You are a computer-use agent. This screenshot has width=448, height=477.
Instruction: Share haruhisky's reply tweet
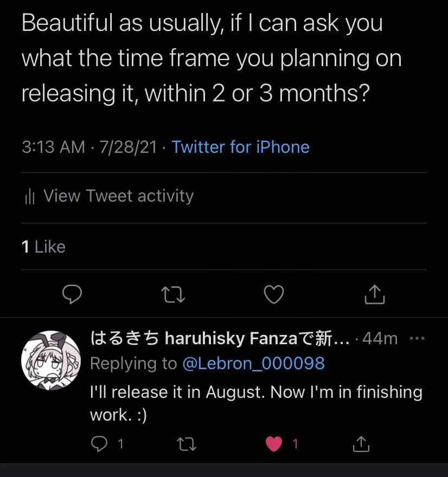pyautogui.click(x=361, y=444)
